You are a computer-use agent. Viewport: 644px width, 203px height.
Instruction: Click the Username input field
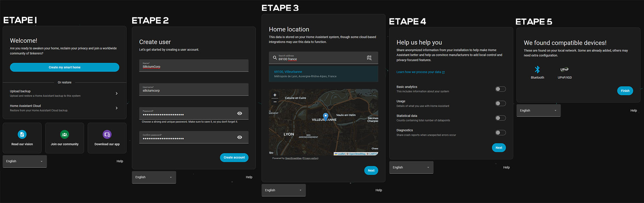[194, 90]
